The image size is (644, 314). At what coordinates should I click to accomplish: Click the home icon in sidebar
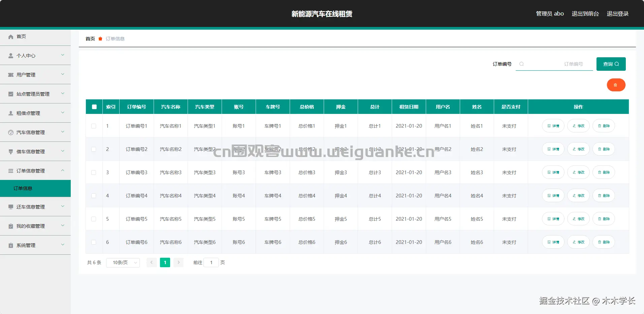[x=11, y=37]
